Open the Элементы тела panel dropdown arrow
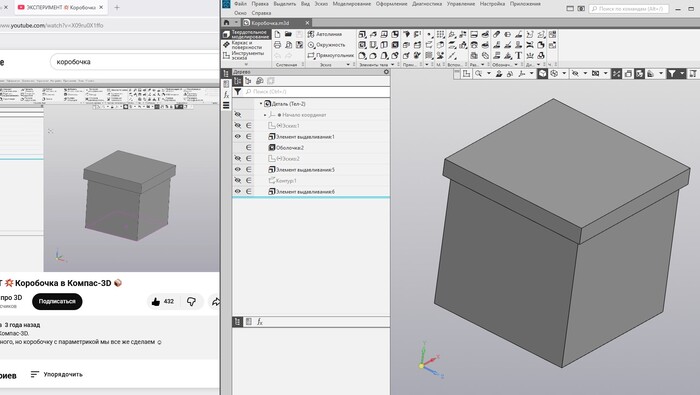This screenshot has height=395, width=700. (392, 65)
